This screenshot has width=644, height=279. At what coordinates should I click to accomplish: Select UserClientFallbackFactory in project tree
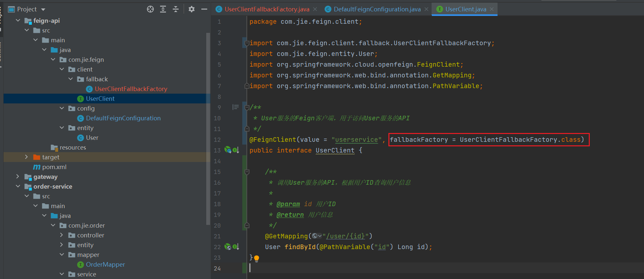click(x=131, y=89)
